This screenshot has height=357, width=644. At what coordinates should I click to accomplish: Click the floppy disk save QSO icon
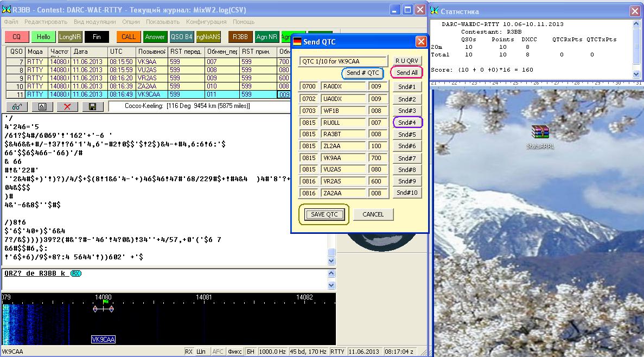[x=93, y=106]
